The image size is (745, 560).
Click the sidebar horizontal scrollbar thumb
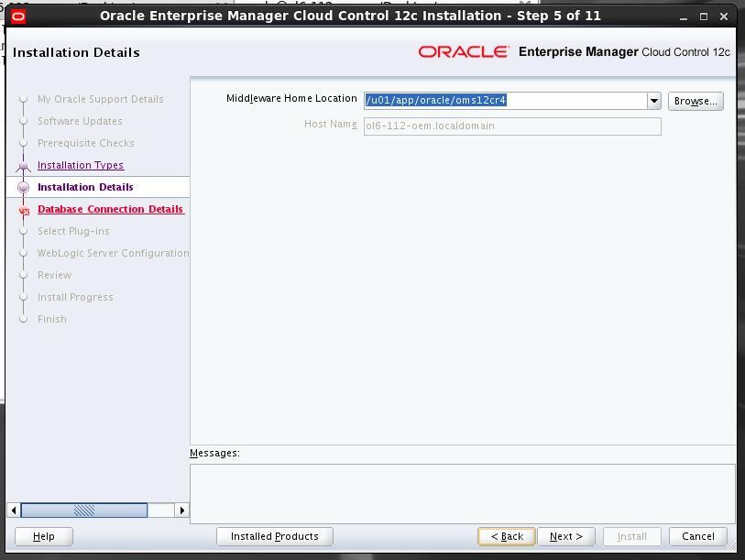pyautogui.click(x=84, y=511)
